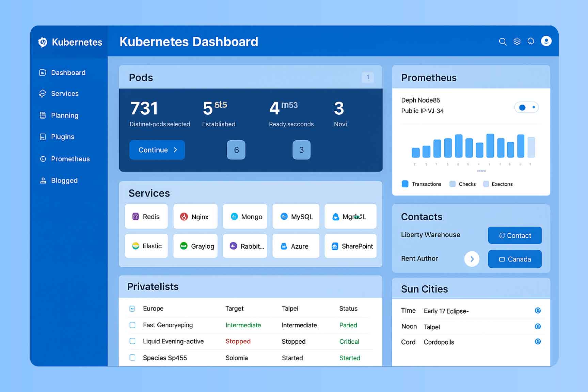Open the Mongo service icon
588x392 pixels.
click(234, 216)
